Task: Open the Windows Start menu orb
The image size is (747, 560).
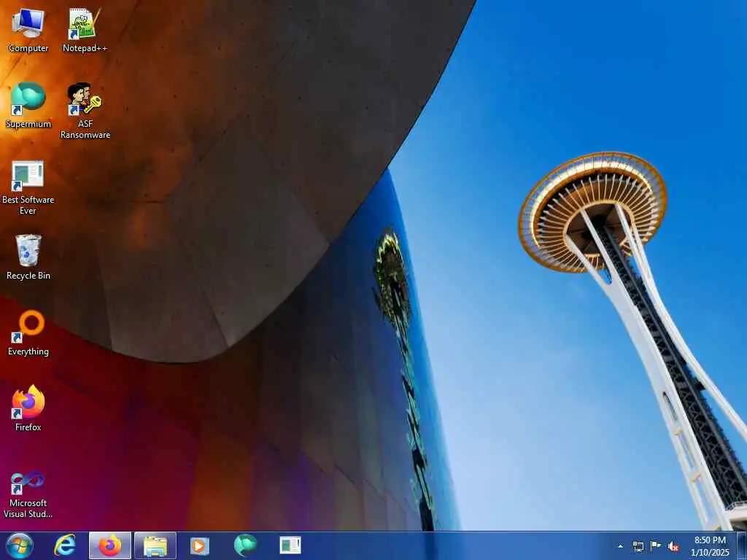Action: (x=20, y=545)
